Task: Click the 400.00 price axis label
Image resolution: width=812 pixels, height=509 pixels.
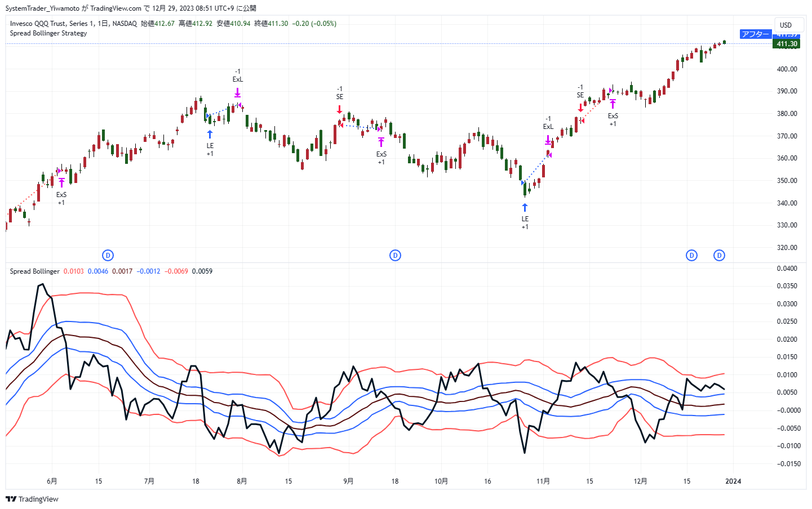Action: [787, 69]
